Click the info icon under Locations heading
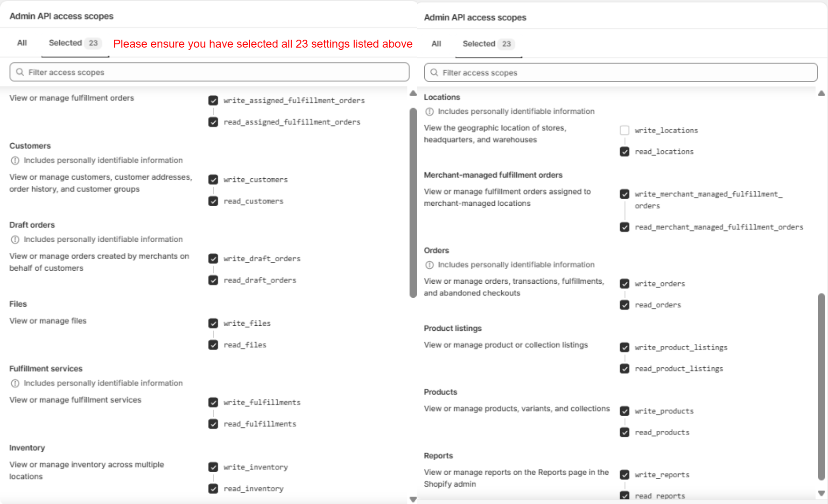The height and width of the screenshot is (504, 828). [x=429, y=112]
